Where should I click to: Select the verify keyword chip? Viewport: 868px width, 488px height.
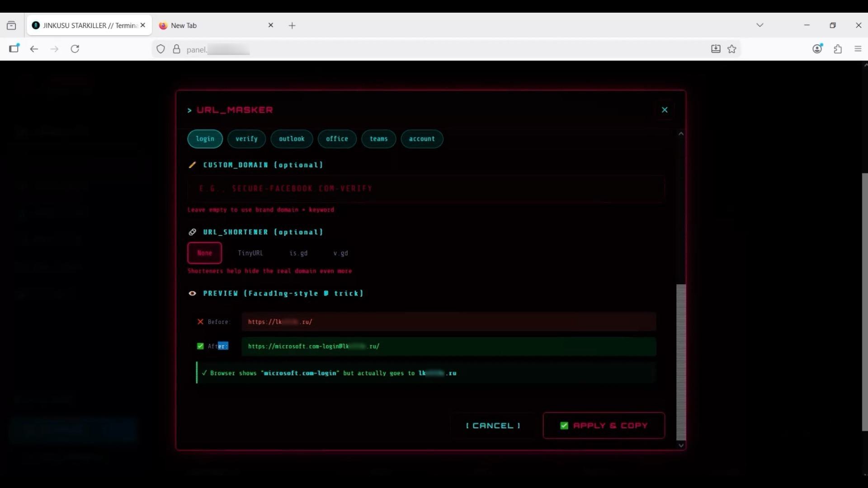click(246, 139)
